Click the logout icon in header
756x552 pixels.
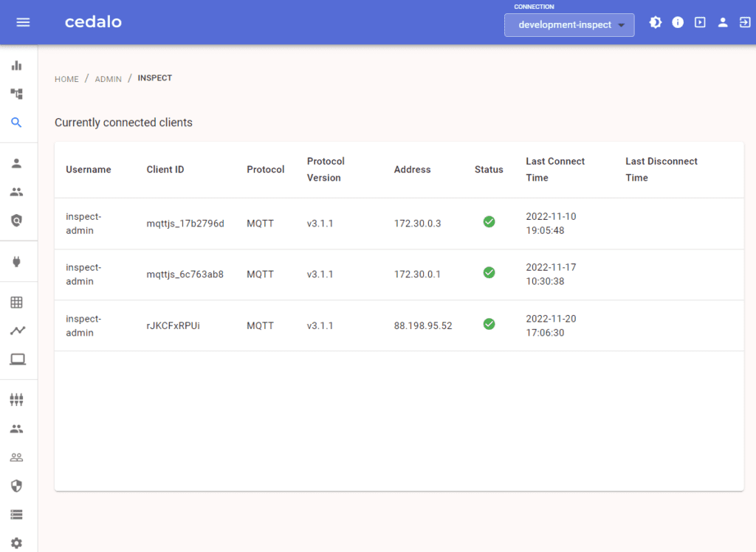point(744,23)
